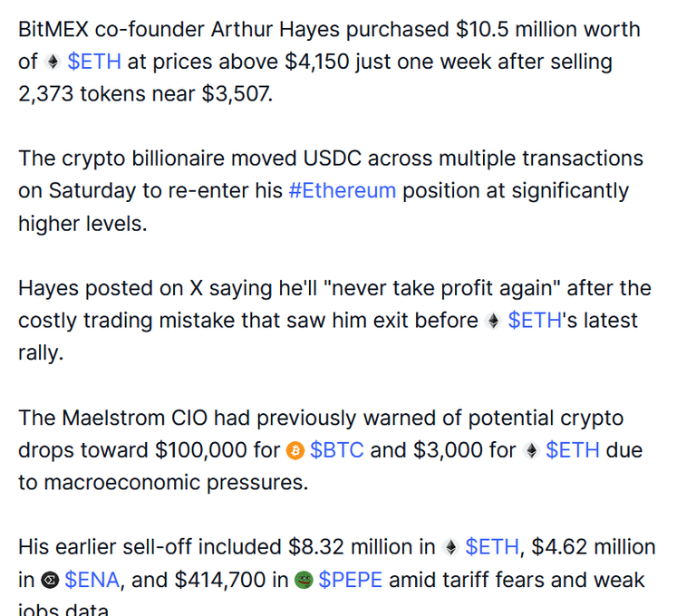Click the green Pepe frog icon
Screen dimensions: 696x616
[304, 580]
